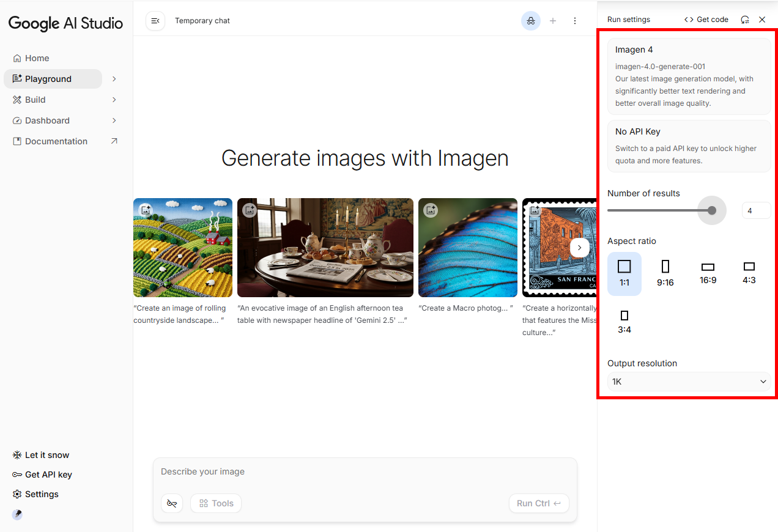Open the Output resolution dropdown
This screenshot has height=532, width=778.
click(689, 382)
